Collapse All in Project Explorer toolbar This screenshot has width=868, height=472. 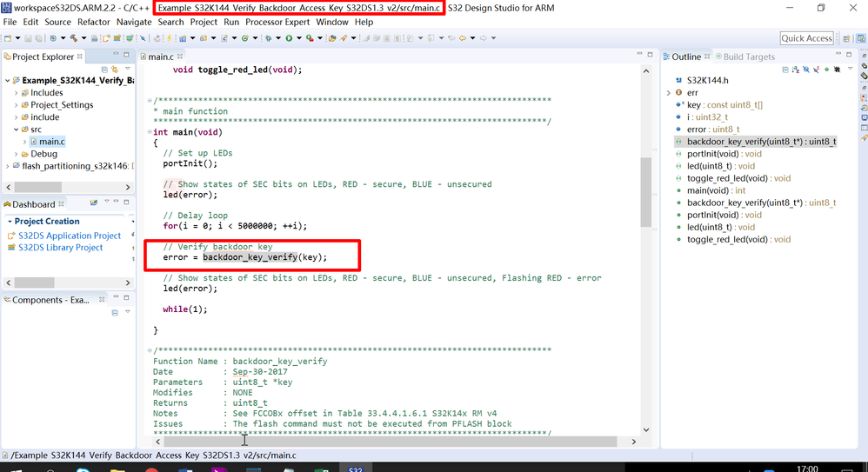104,70
